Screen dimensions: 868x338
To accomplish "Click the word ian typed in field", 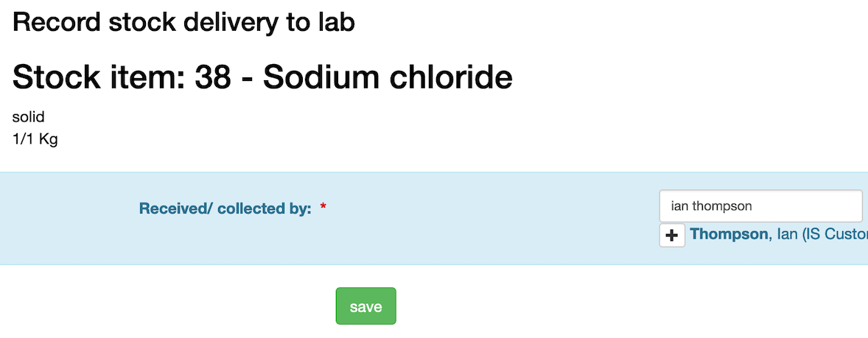I will tap(678, 206).
